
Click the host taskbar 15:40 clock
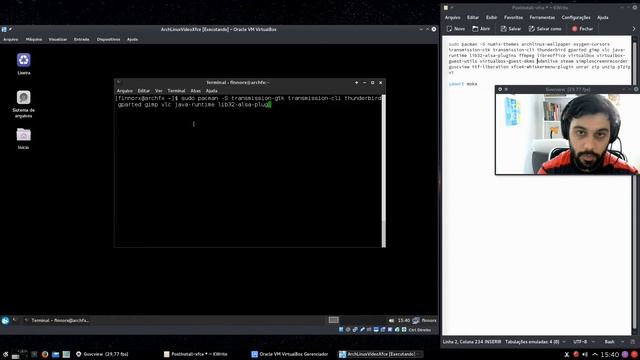pyautogui.click(x=610, y=354)
